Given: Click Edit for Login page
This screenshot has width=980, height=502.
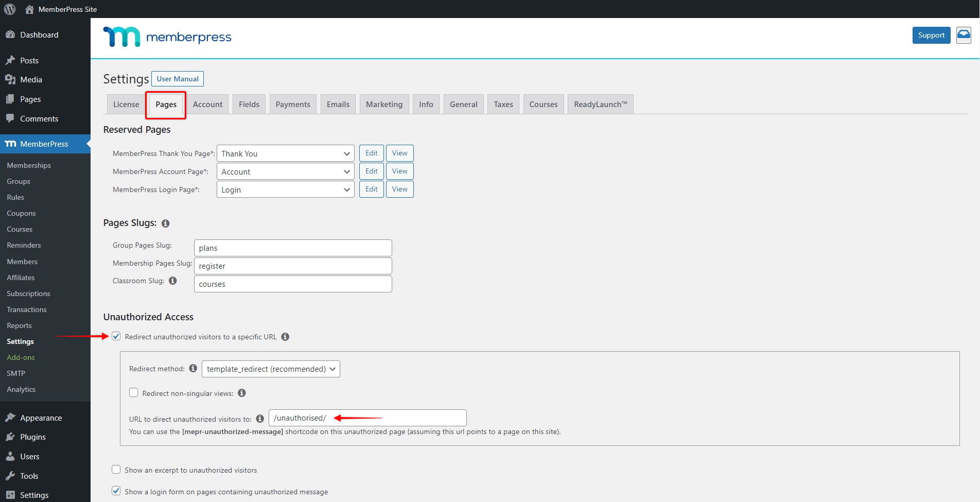Looking at the screenshot, I should [372, 189].
